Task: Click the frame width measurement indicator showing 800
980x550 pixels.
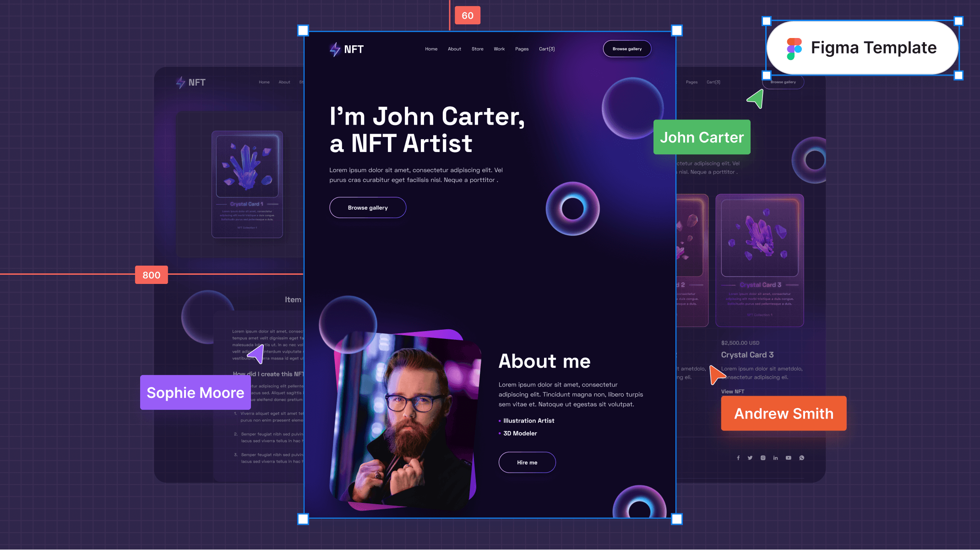Action: pos(151,275)
